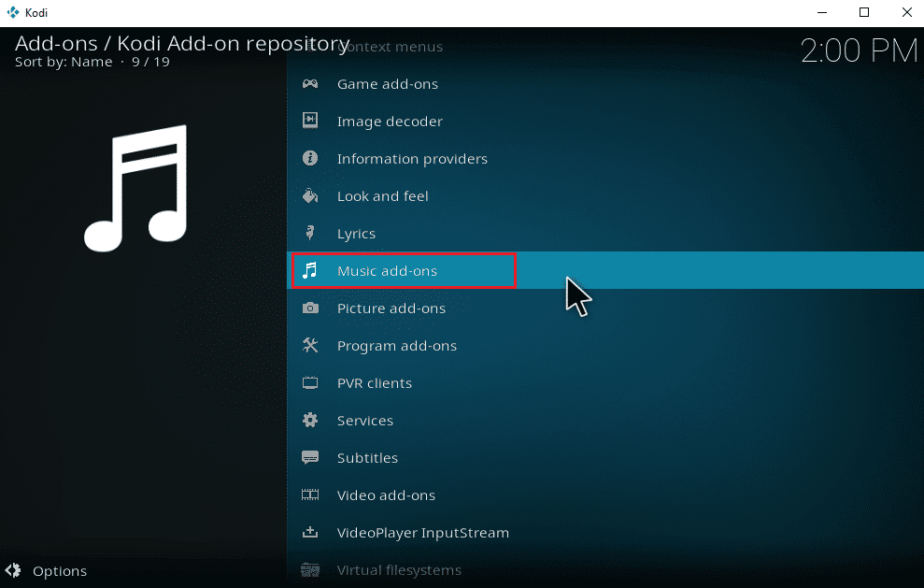Click the Music add-ons note icon

[310, 271]
